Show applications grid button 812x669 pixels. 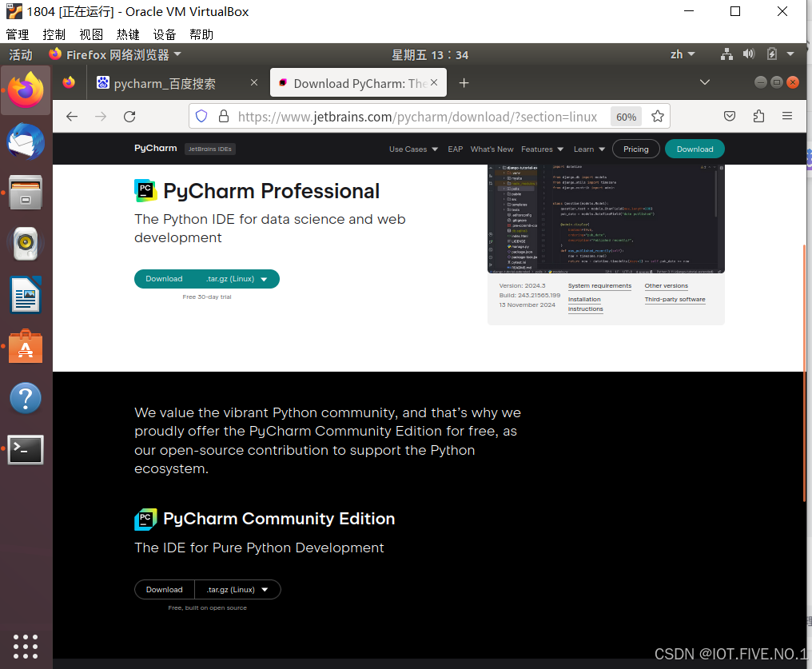pyautogui.click(x=26, y=646)
